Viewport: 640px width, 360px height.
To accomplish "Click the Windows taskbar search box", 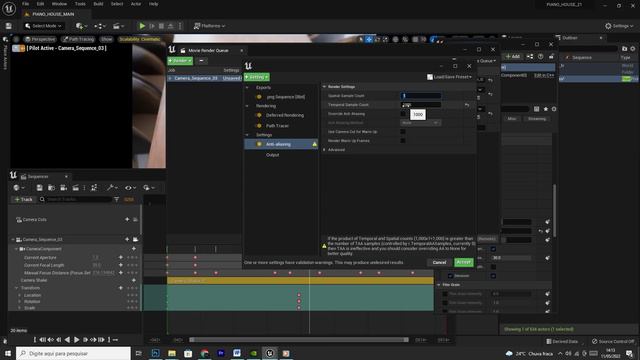I will point(73,353).
